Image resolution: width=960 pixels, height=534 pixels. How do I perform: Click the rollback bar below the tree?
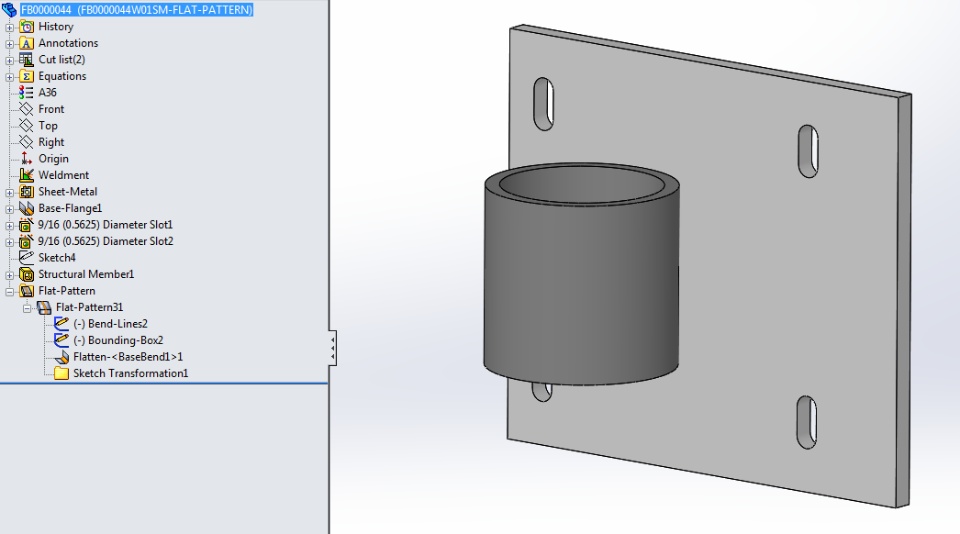[164, 384]
